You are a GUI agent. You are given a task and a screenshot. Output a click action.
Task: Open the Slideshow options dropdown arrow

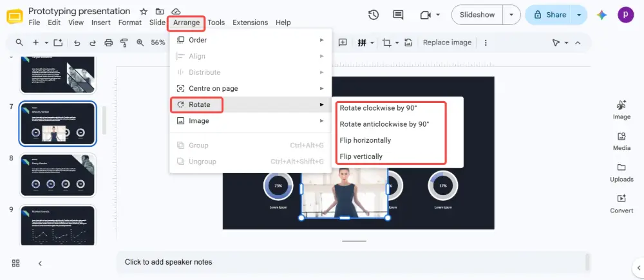tap(511, 15)
